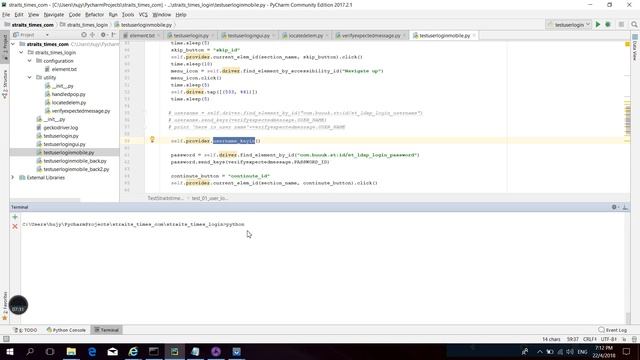Open the testuserlogin run configuration dropdown
This screenshot has height=360, width=640.
[569, 24]
